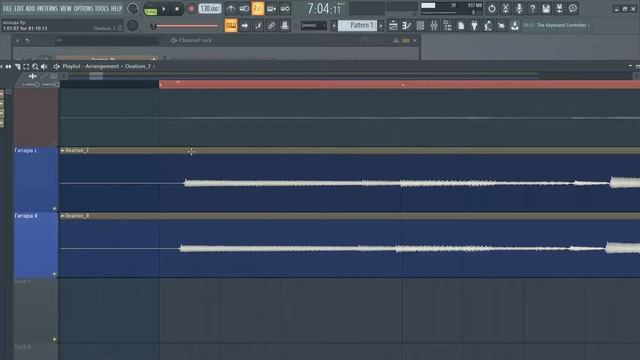Select the Playlist select tool icon
The image size is (640, 360).
point(26,67)
